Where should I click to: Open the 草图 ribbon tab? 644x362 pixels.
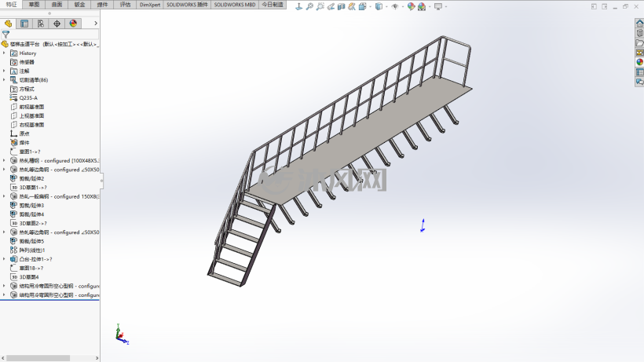tap(34, 5)
